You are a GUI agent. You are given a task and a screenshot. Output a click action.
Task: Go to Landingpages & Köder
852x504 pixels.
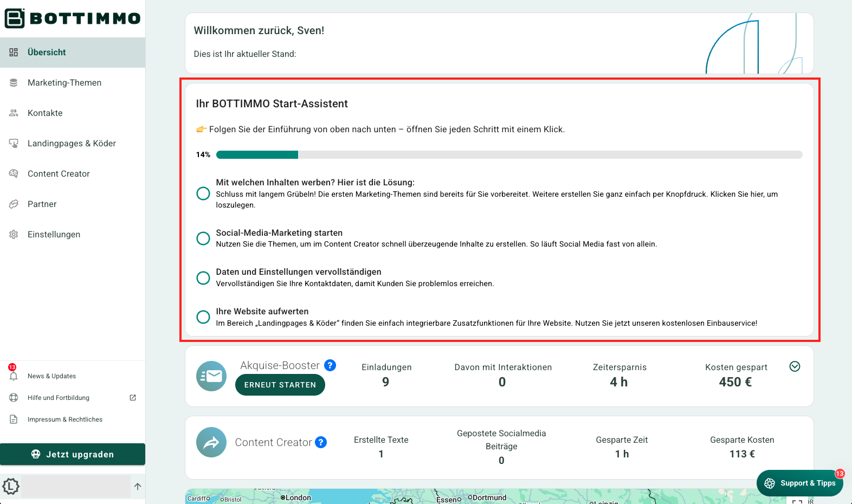coord(73,144)
